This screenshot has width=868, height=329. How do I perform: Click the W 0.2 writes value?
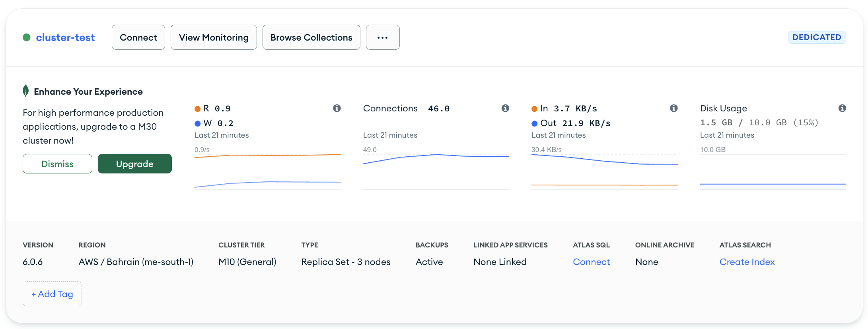pos(226,123)
